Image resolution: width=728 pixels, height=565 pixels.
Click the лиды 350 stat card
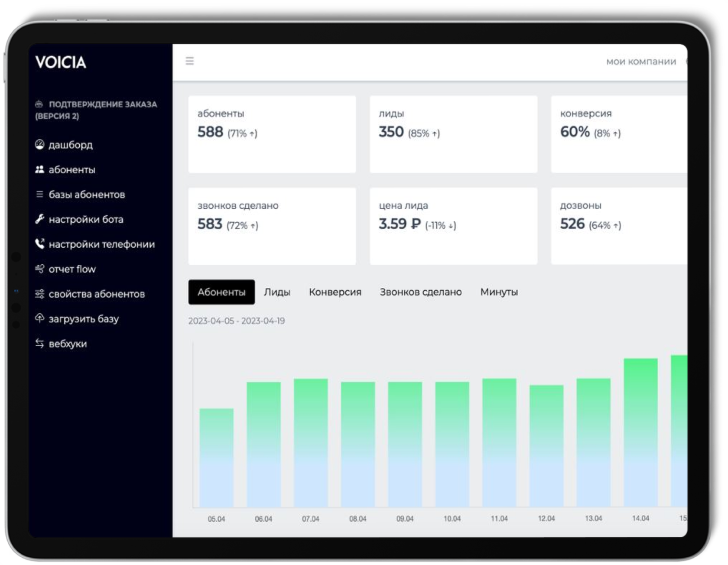coord(454,134)
